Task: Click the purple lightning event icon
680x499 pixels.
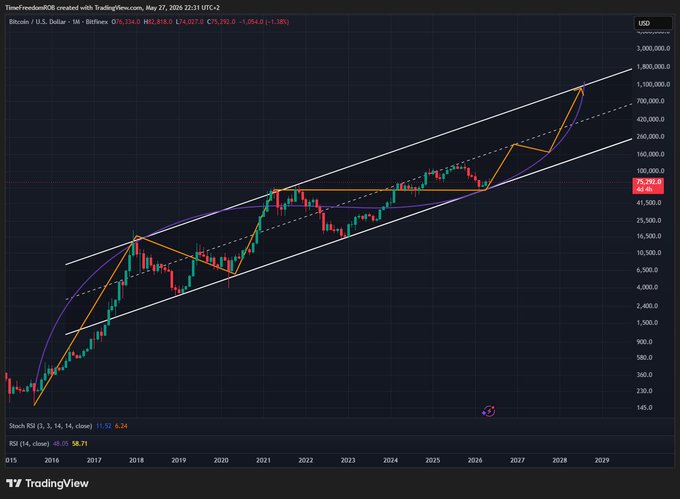Action: pos(489,411)
